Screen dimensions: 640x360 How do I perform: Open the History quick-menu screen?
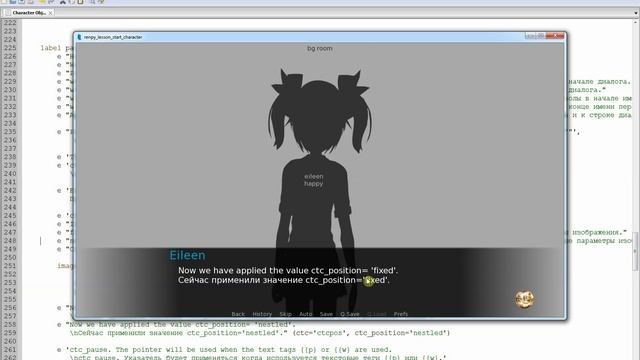[x=262, y=314]
